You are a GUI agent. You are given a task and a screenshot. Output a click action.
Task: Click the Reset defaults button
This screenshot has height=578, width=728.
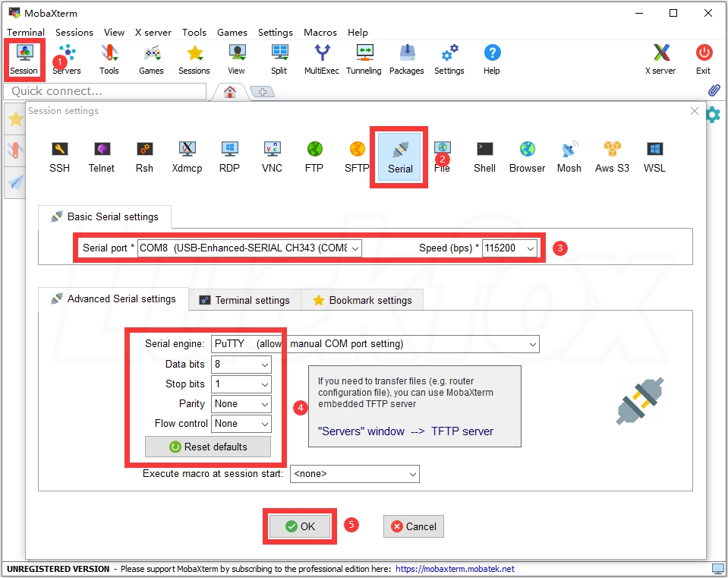(207, 447)
